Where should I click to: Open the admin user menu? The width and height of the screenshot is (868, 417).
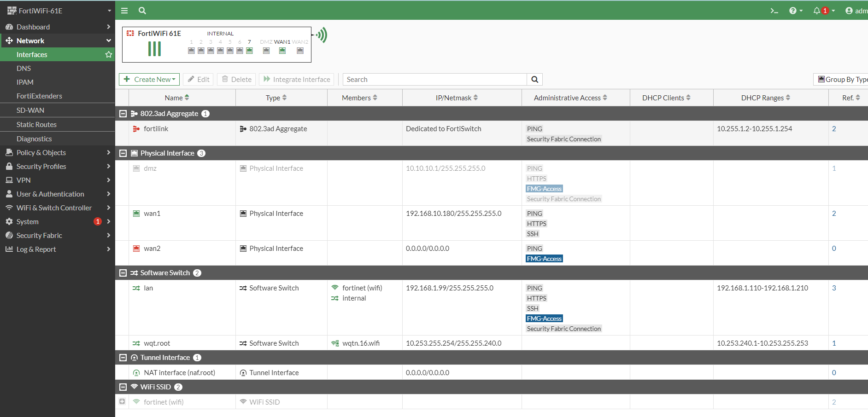click(x=856, y=11)
